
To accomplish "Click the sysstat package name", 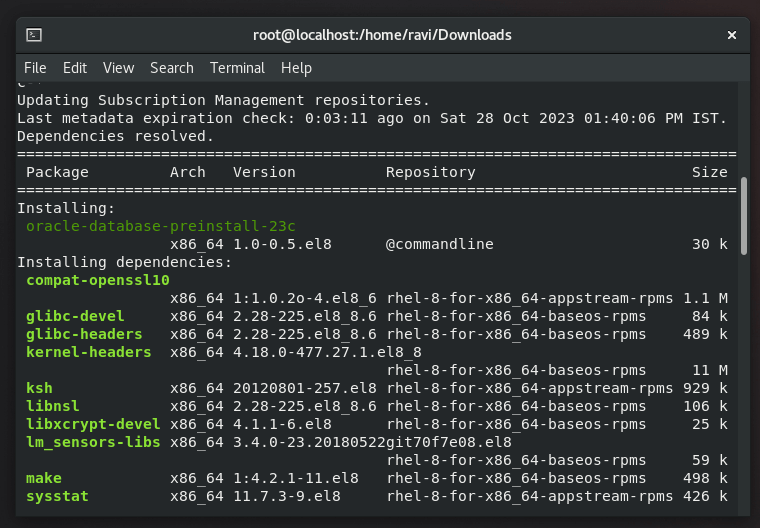I will [x=58, y=496].
